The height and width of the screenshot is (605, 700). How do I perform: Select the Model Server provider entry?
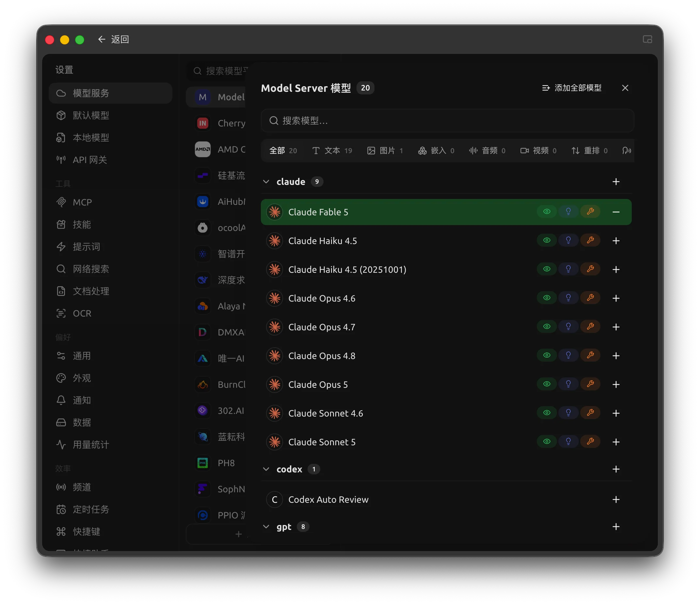(216, 97)
